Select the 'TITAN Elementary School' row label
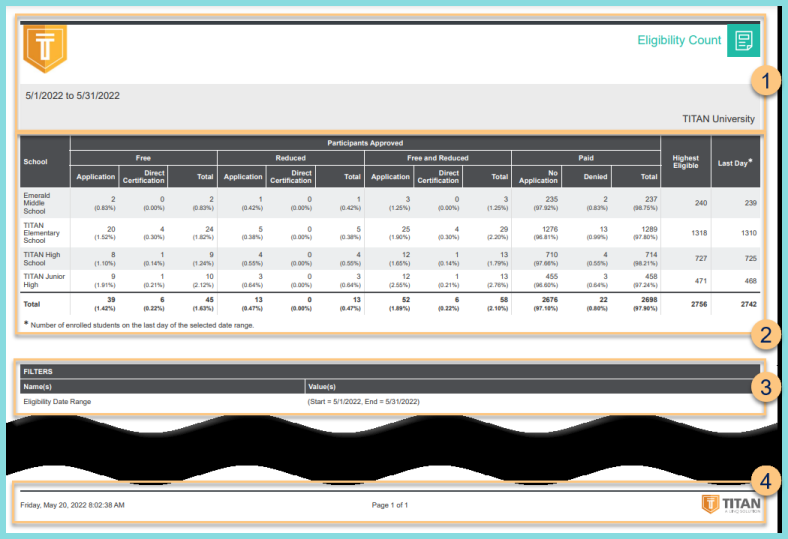 pyautogui.click(x=41, y=233)
